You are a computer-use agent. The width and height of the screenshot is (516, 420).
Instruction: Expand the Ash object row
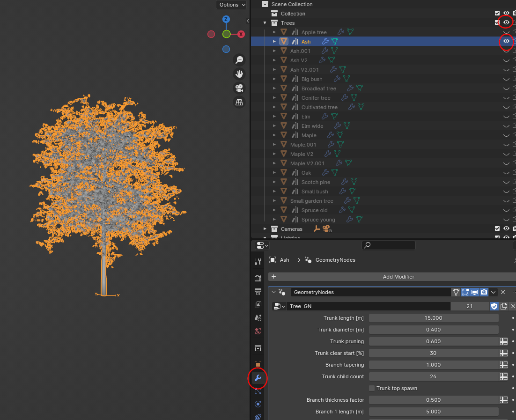click(274, 42)
